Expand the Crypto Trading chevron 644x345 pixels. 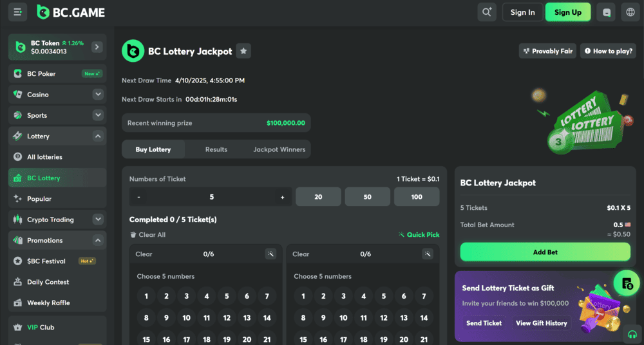click(98, 219)
